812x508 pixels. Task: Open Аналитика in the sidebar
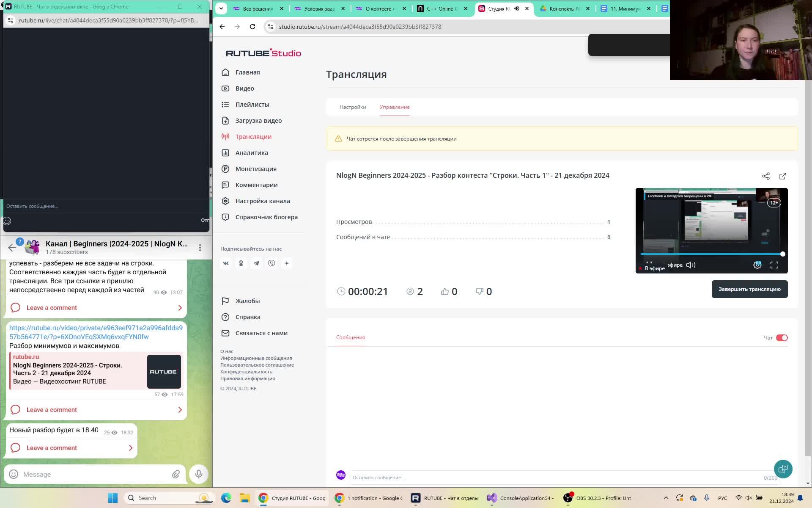(x=251, y=153)
